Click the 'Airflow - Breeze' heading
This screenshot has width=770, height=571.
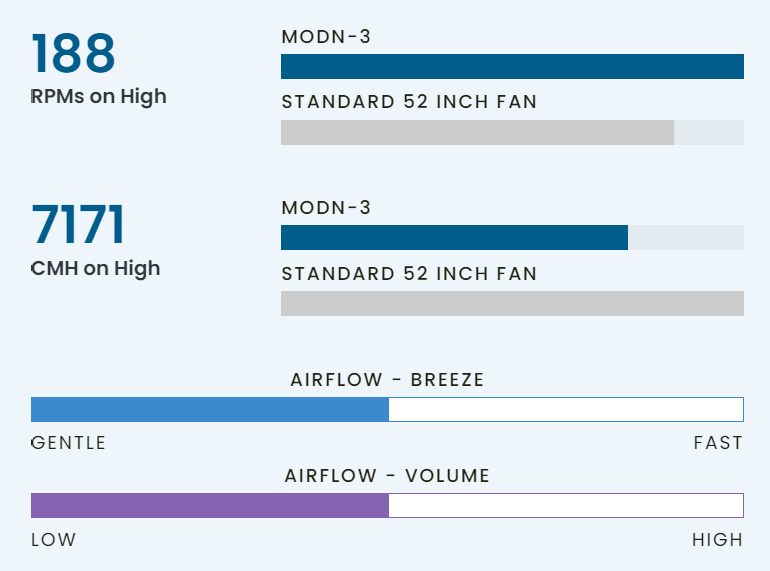click(387, 380)
